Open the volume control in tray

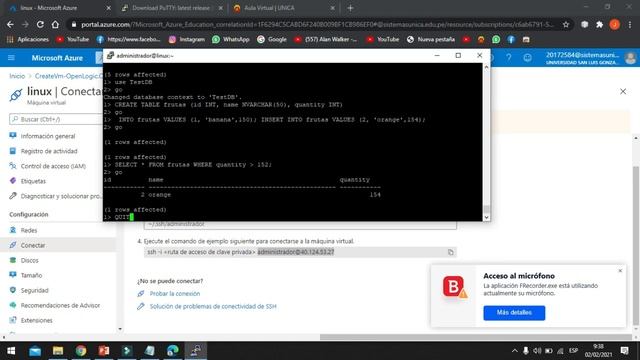537,351
